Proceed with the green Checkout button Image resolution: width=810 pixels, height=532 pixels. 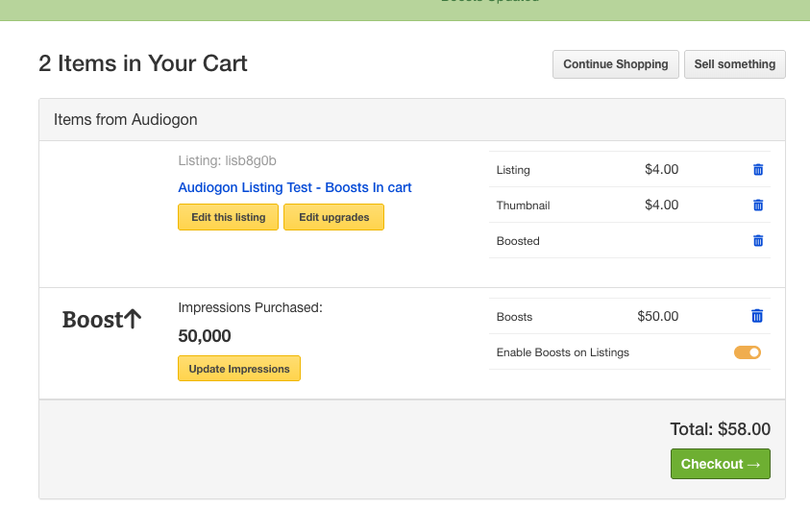tap(720, 464)
